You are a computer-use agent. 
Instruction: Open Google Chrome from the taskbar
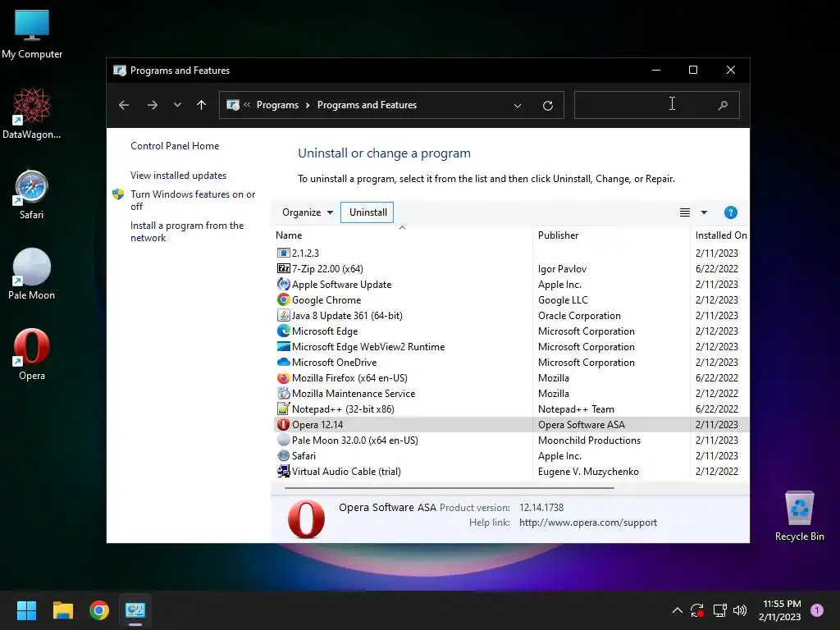99,610
